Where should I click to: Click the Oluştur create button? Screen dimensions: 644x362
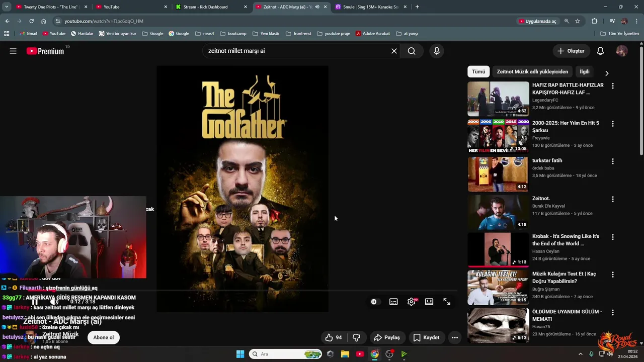(x=571, y=51)
